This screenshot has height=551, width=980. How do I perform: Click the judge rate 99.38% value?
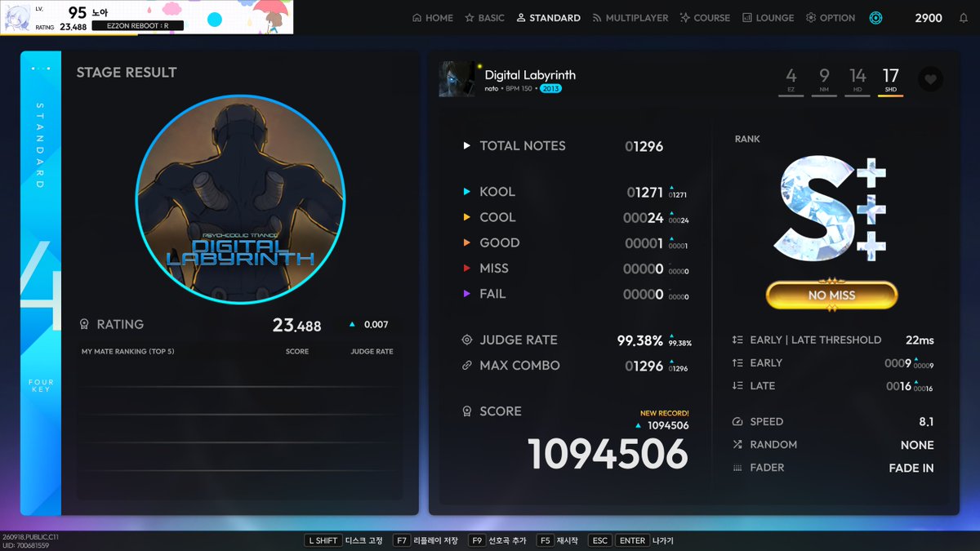click(641, 340)
